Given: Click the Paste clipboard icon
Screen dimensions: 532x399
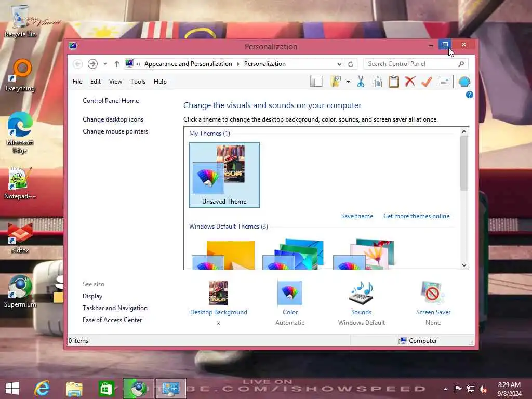Looking at the screenshot, I should click(394, 82).
